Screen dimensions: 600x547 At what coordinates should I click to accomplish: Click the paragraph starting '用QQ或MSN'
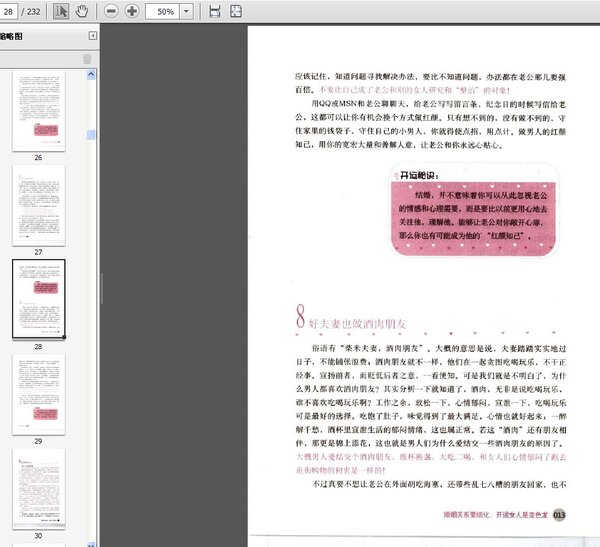[430, 124]
